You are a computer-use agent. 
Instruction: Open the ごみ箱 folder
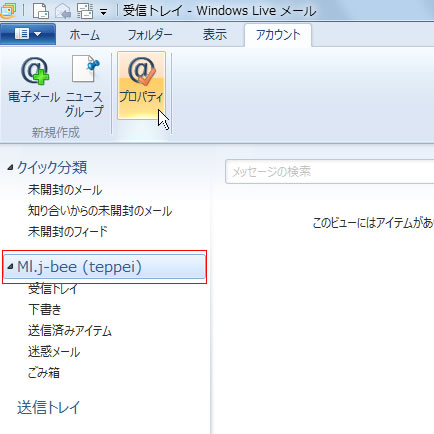44,373
